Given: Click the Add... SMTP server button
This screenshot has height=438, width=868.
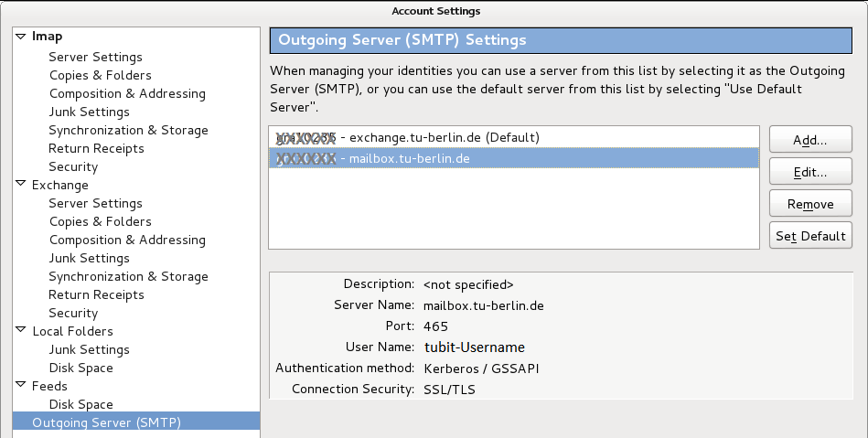Looking at the screenshot, I should pos(810,140).
